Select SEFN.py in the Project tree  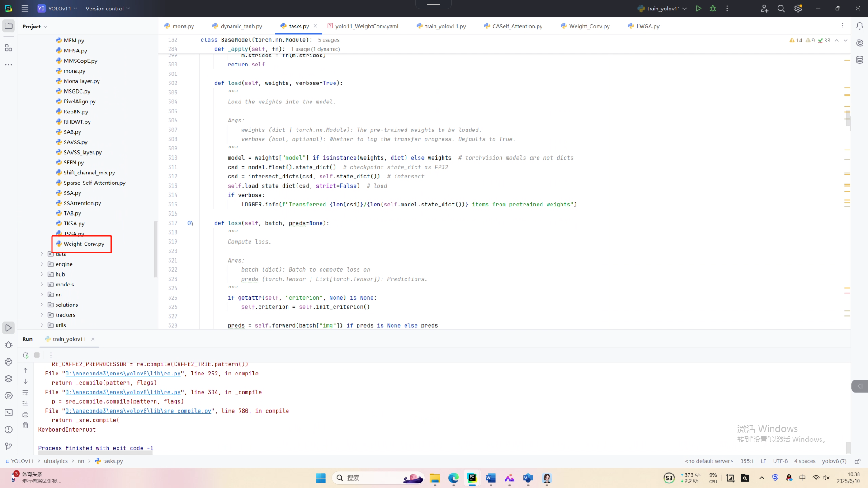pos(73,163)
